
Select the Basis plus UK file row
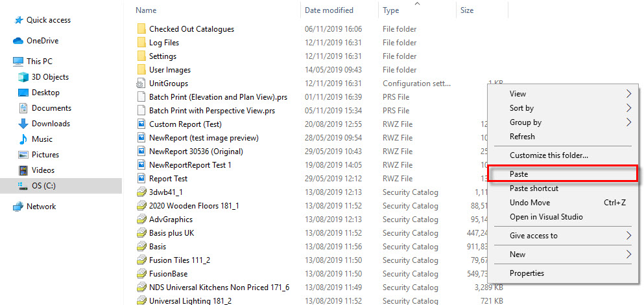(320, 233)
